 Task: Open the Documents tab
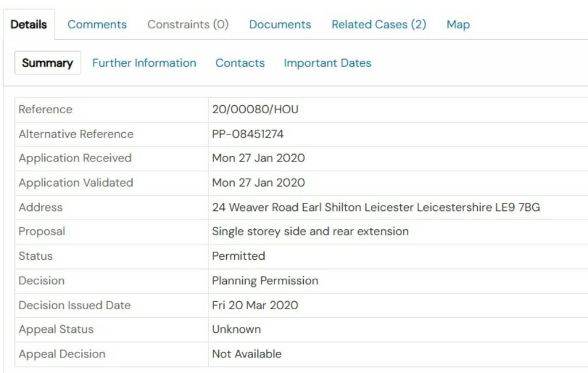pyautogui.click(x=280, y=24)
